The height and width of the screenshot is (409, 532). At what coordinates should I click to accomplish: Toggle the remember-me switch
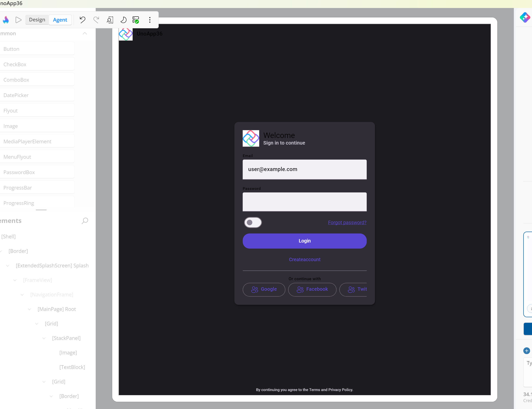click(253, 222)
